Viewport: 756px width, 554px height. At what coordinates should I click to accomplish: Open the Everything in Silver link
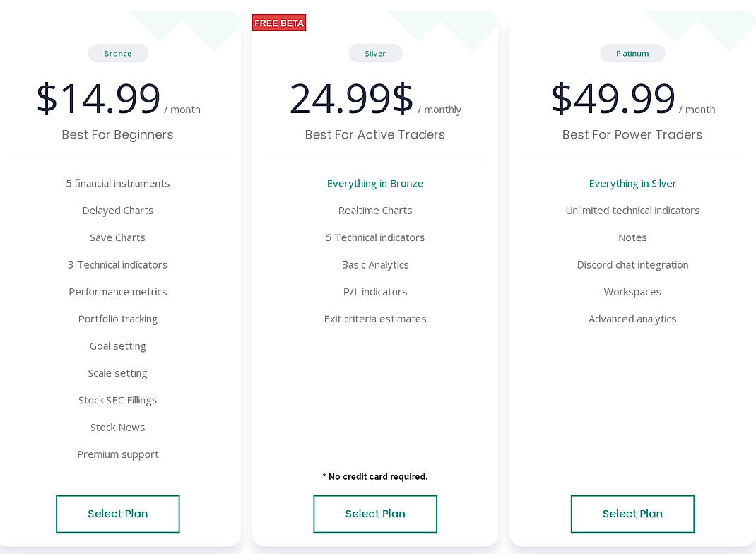click(632, 183)
